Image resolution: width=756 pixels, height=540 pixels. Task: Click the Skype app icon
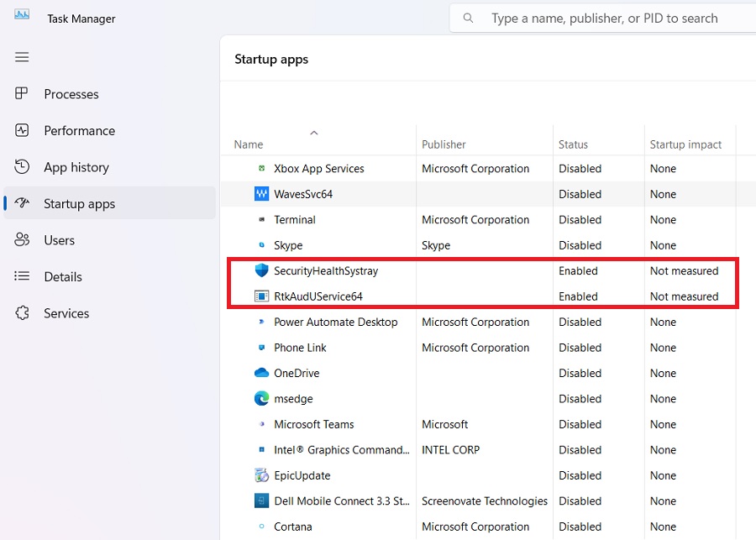pos(264,245)
